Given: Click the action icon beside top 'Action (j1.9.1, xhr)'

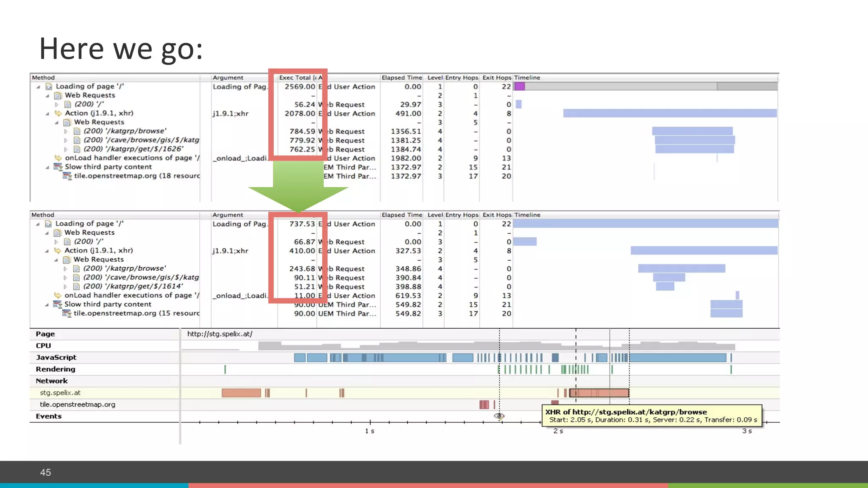Looking at the screenshot, I should pyautogui.click(x=58, y=113).
